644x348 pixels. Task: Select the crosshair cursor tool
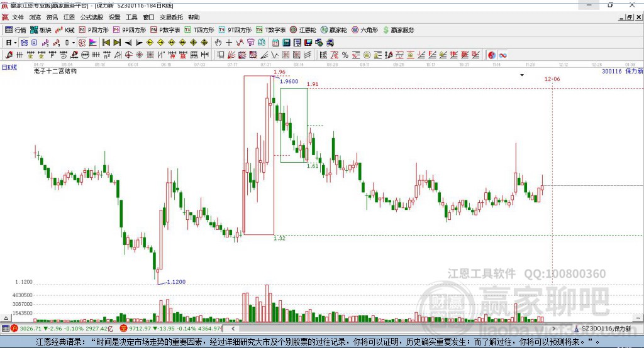(x=229, y=43)
